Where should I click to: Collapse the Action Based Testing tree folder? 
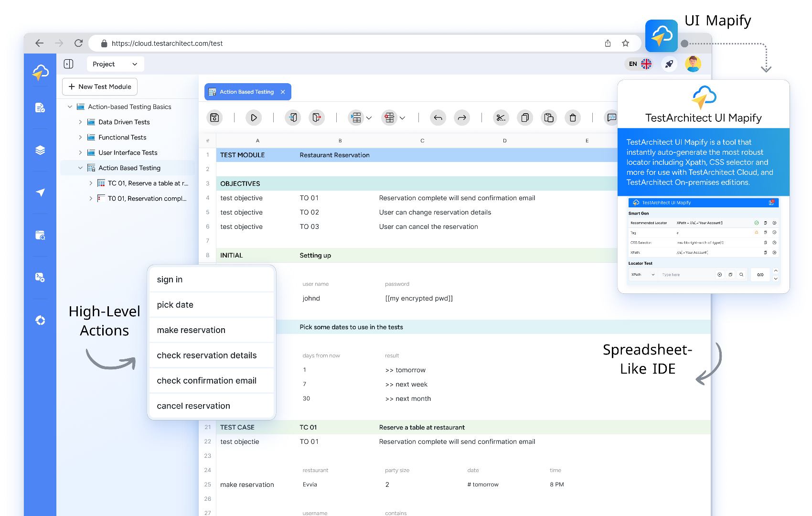[x=80, y=168]
